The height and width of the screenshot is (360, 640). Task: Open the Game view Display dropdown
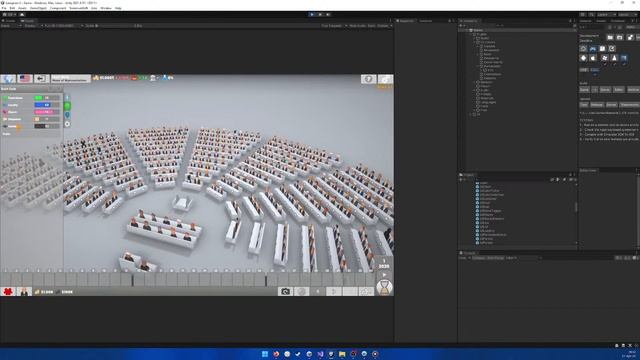(33, 26)
